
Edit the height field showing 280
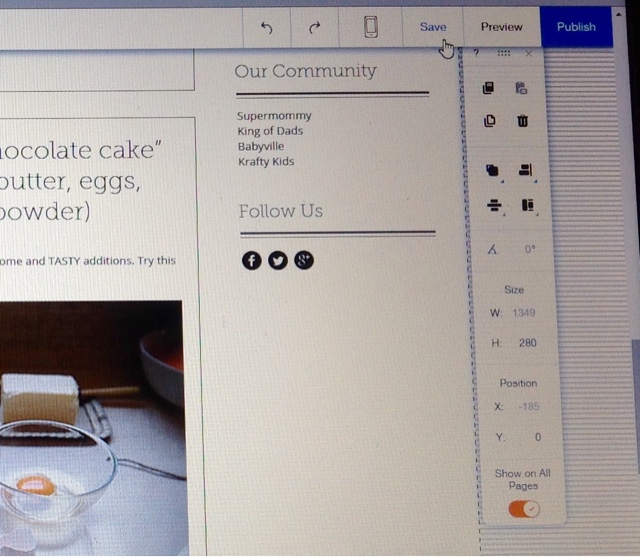coord(527,343)
